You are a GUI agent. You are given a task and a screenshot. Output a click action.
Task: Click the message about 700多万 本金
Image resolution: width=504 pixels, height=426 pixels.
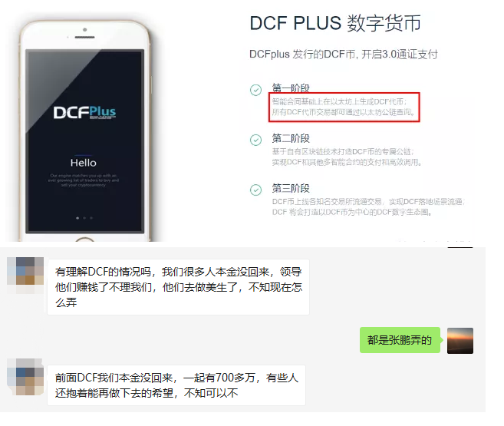pyautogui.click(x=176, y=385)
